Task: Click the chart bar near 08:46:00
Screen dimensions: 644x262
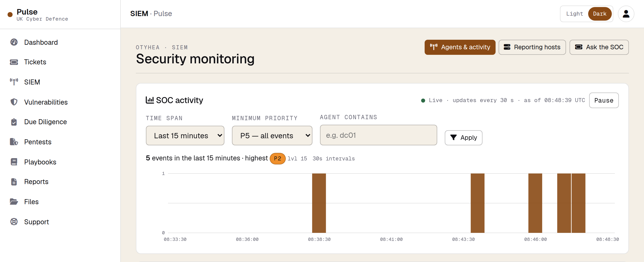Action: point(535,203)
